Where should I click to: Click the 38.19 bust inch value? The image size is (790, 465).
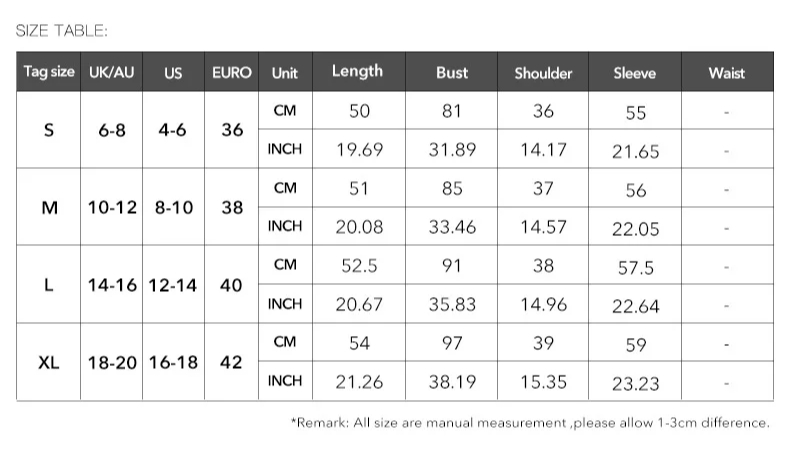452,382
